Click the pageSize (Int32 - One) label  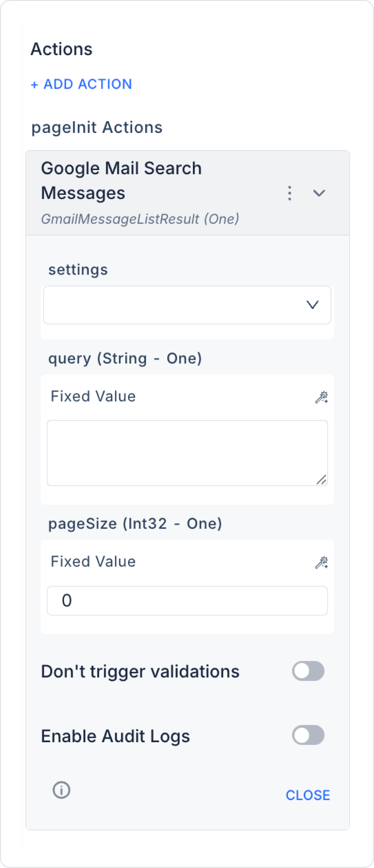point(135,524)
